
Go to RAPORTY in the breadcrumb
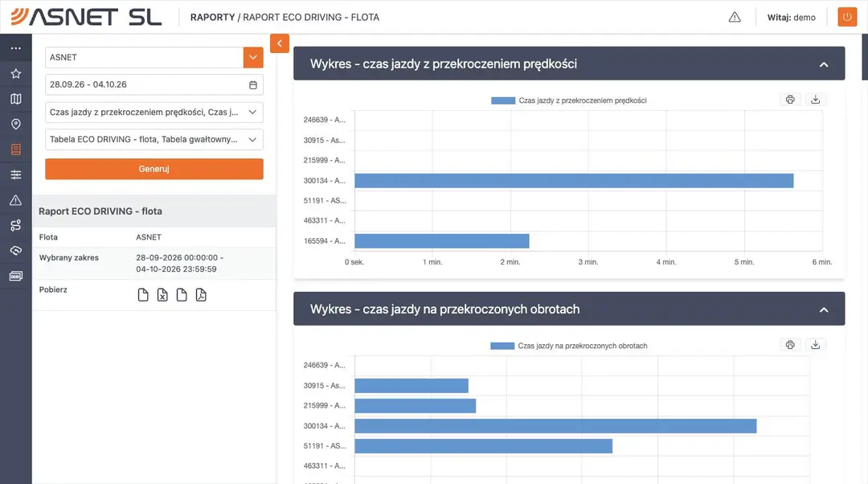212,17
